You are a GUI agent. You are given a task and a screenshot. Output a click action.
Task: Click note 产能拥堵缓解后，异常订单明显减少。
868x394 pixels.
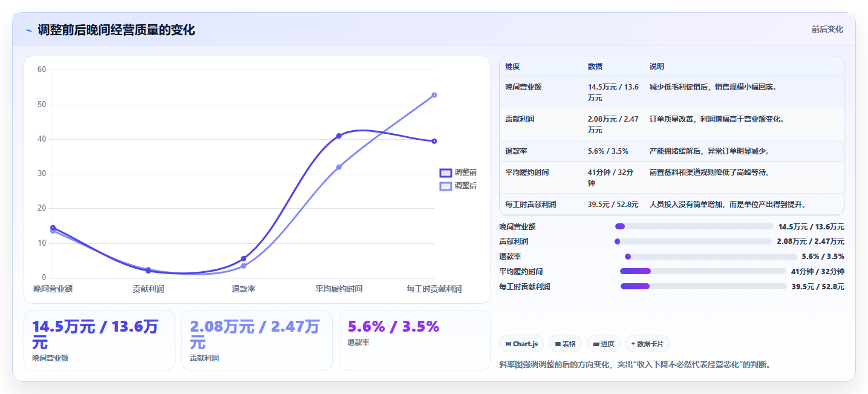[710, 151]
